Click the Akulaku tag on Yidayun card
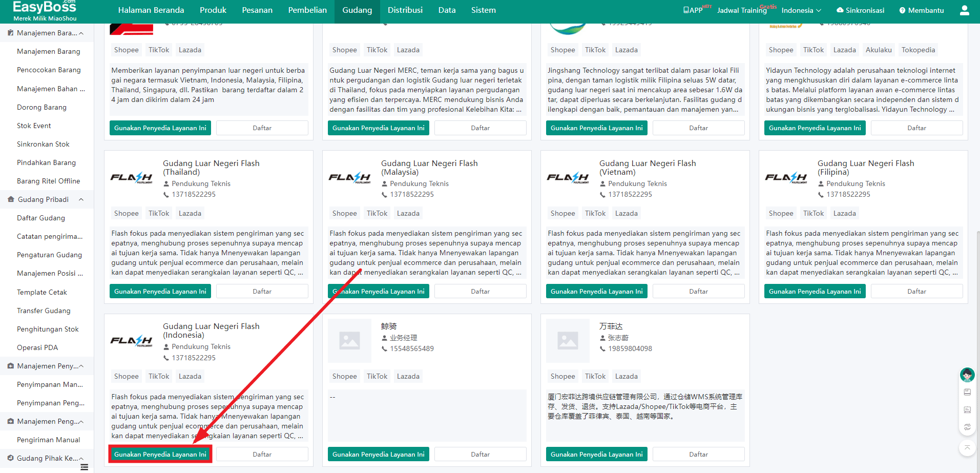 coord(879,50)
